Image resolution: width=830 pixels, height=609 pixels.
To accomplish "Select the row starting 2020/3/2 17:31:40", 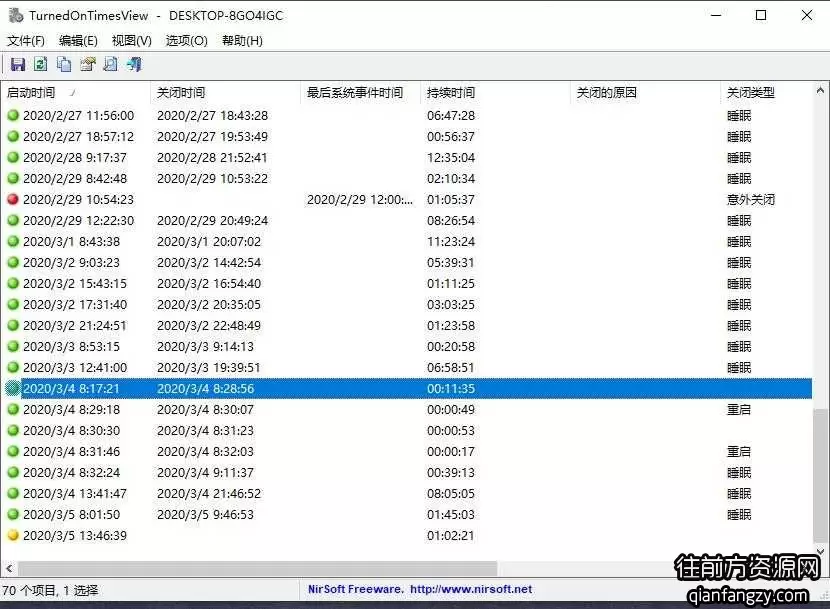I will (406, 304).
